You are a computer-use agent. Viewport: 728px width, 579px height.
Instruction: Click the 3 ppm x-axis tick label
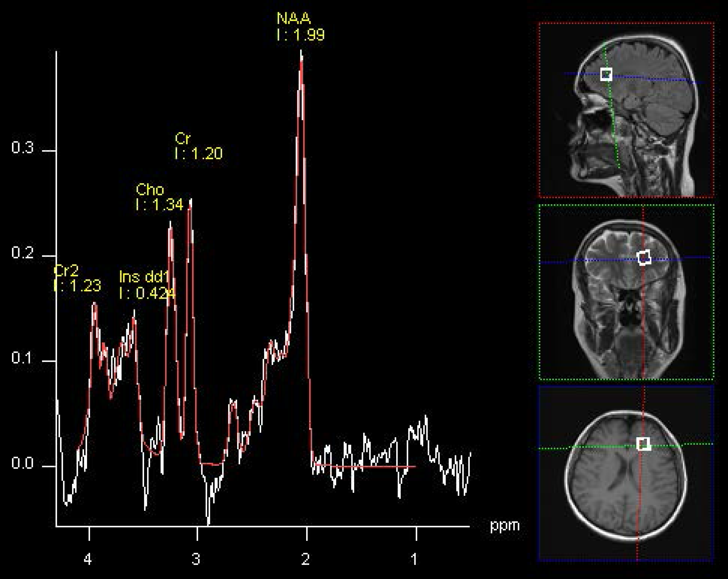196,559
